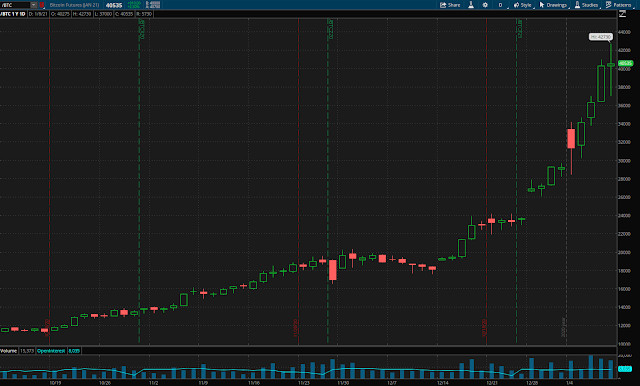The height and width of the screenshot is (386, 640).
Task: Open the Studies menu
Action: 587,5
